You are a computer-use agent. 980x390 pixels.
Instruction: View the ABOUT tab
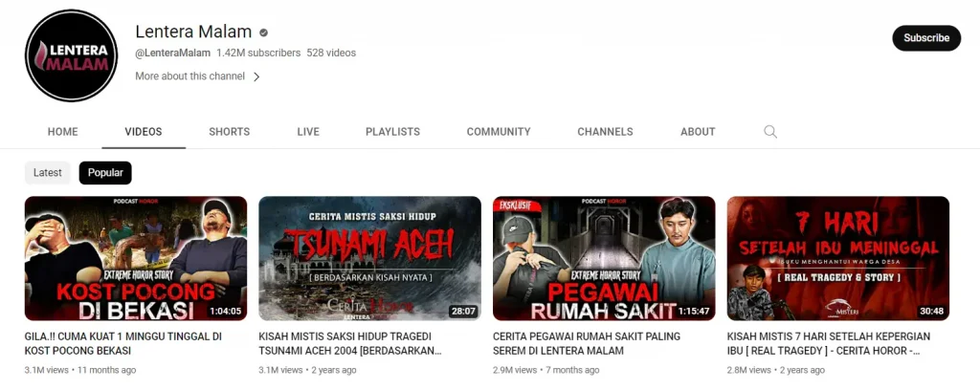click(x=698, y=132)
